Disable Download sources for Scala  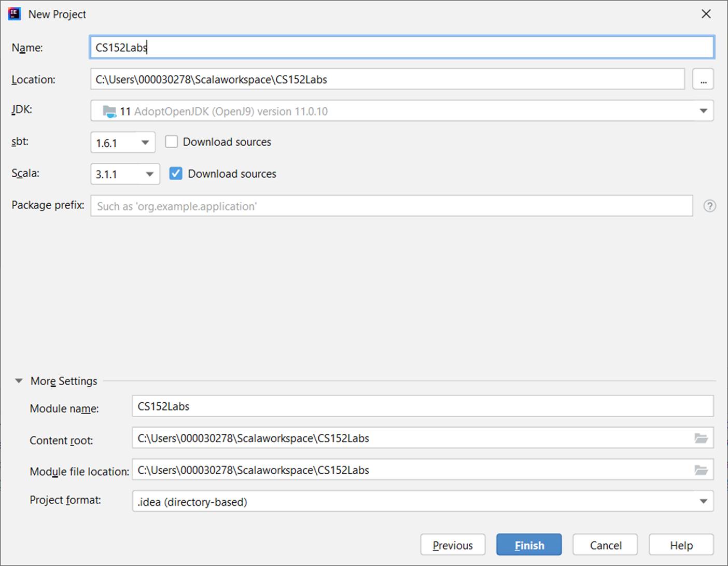click(x=176, y=174)
